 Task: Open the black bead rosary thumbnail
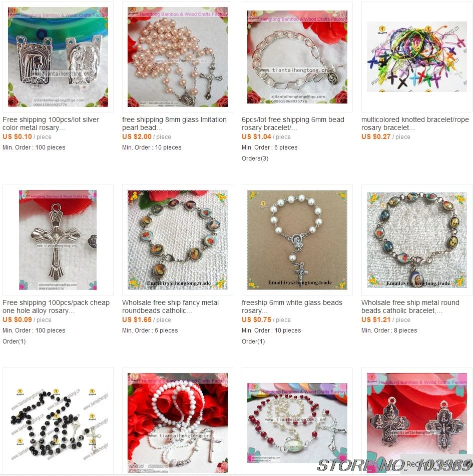pyautogui.click(x=58, y=423)
